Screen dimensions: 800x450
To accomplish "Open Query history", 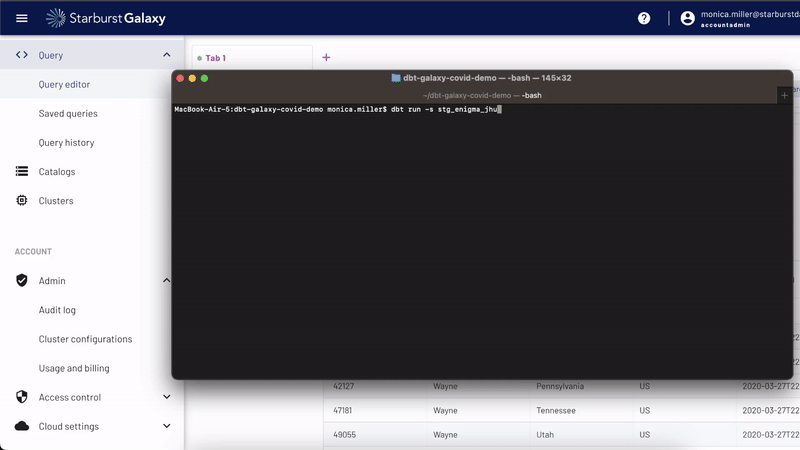I will point(66,142).
